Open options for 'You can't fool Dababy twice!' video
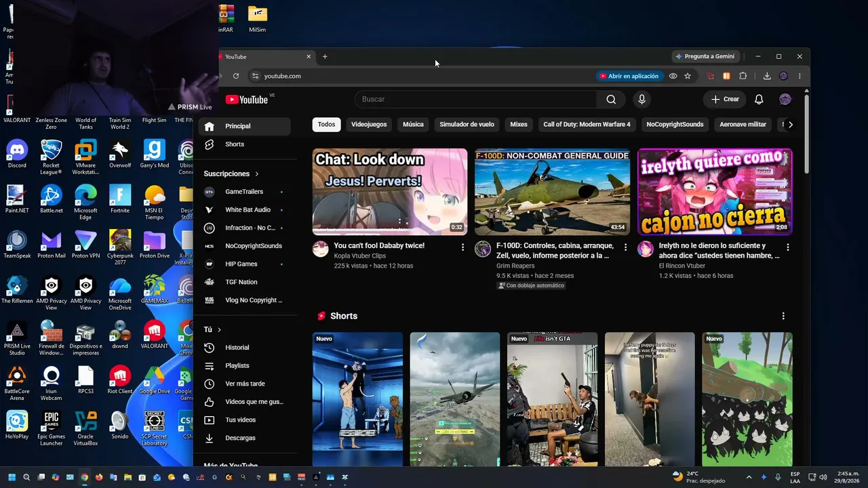 463,247
